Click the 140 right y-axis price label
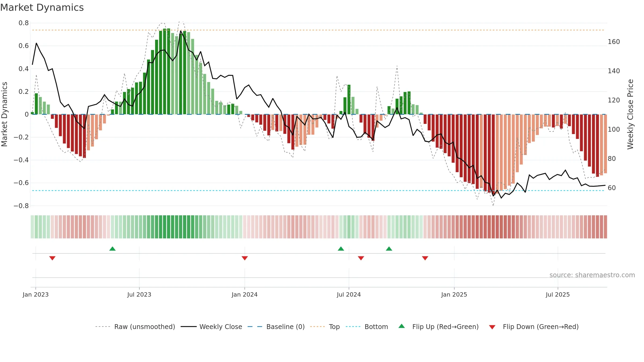 pyautogui.click(x=614, y=71)
